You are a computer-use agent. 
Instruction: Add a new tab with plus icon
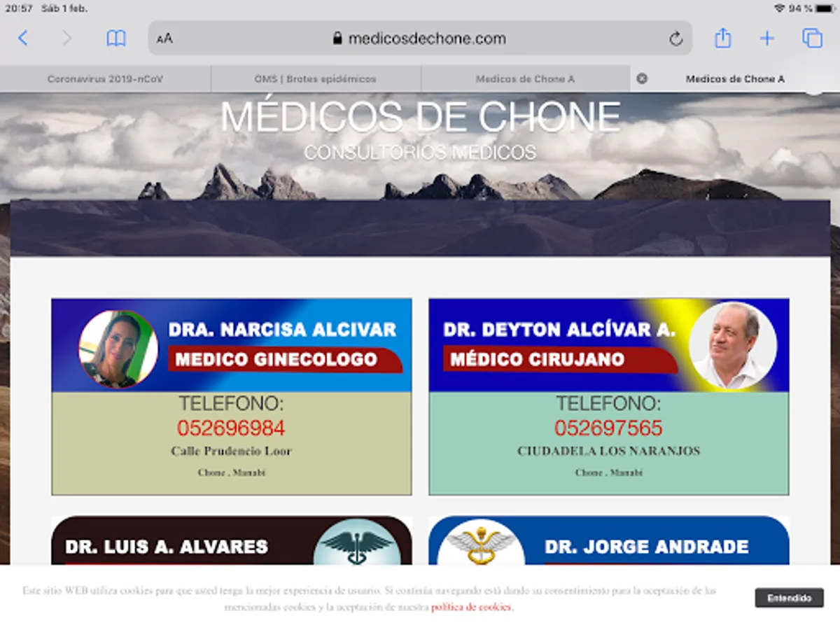(x=767, y=38)
